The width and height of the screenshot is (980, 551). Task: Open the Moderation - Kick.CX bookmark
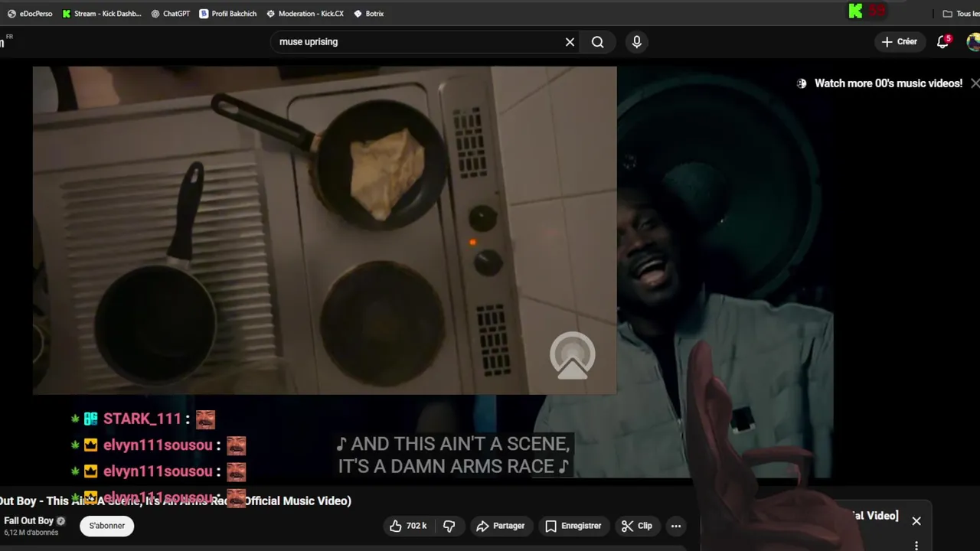pyautogui.click(x=305, y=14)
